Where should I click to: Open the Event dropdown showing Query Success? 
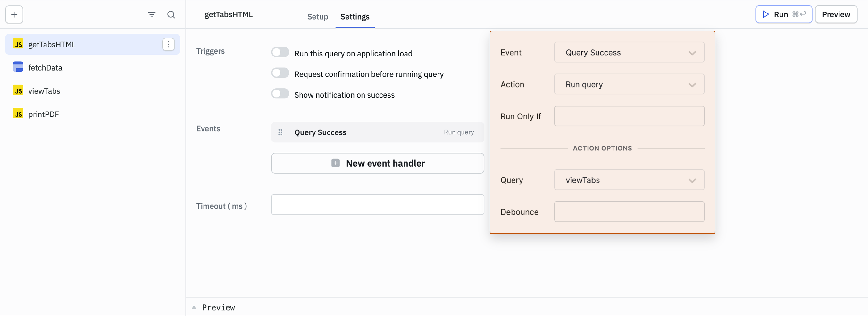click(629, 52)
